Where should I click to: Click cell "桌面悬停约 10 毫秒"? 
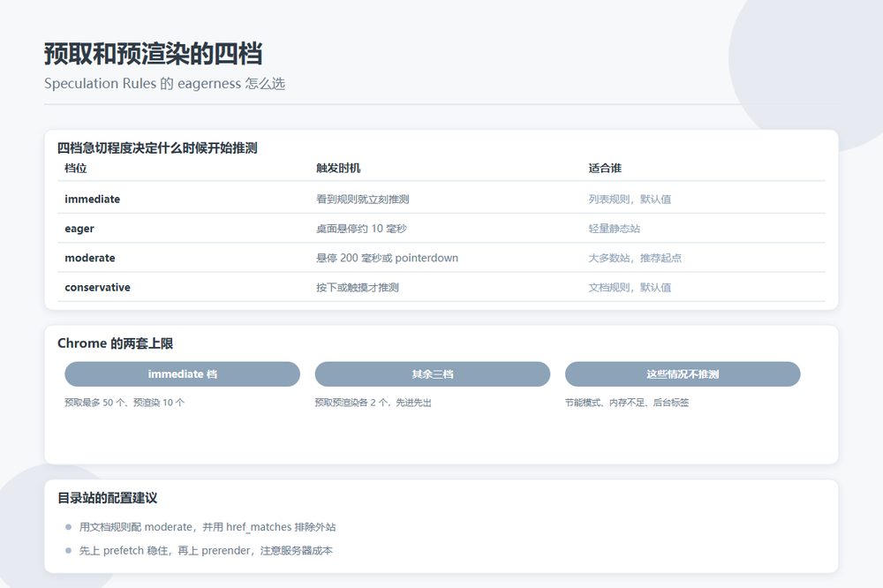[x=361, y=228]
